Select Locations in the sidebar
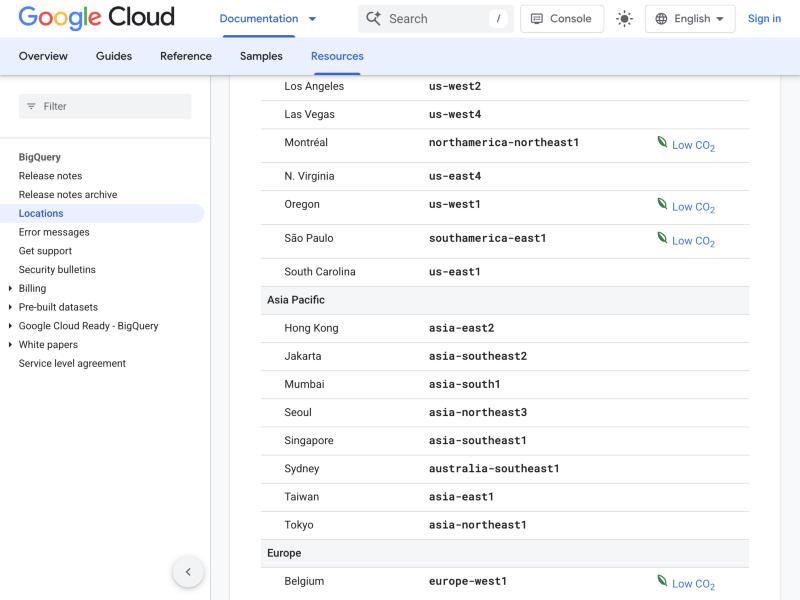 pos(41,213)
